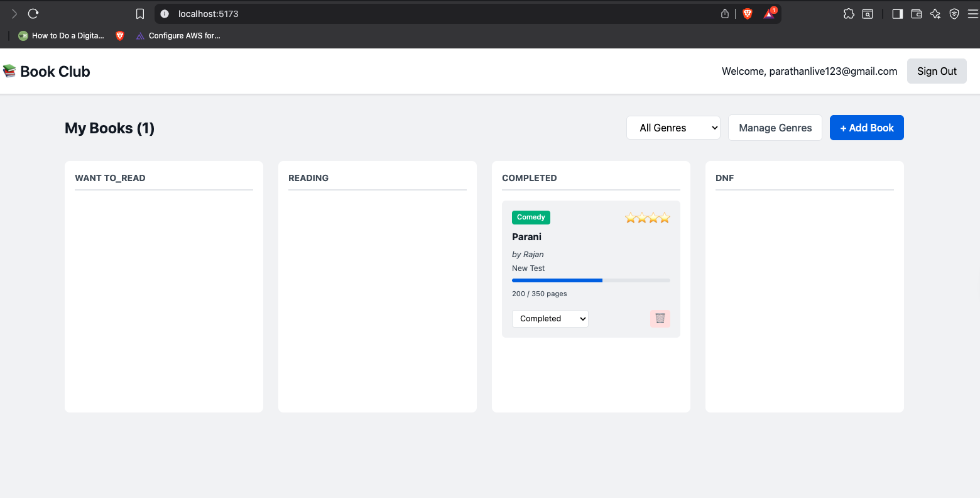Open the Completed status dropdown on Parani
Viewport: 980px width, 498px height.
[550, 319]
